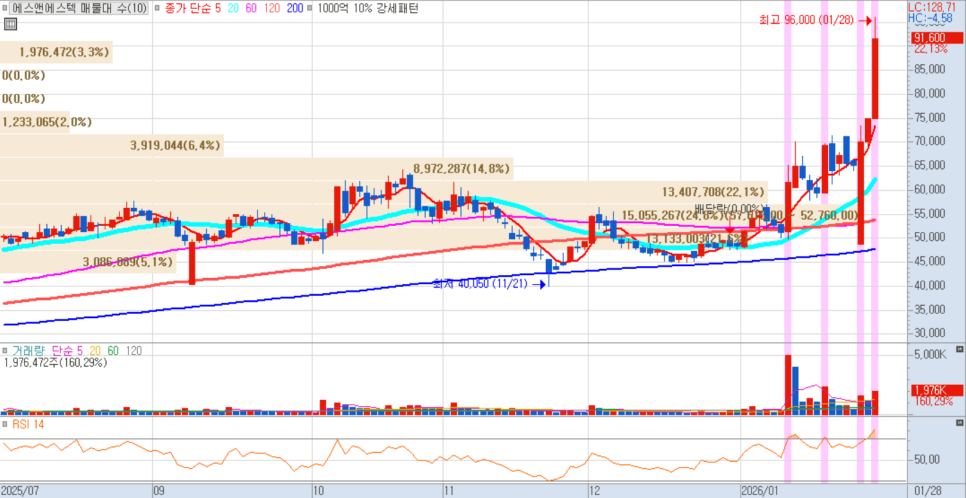Click the 1,233,065(2.0%) volume profile bar
Screen dimensions: 966x498
pyautogui.click(x=34, y=122)
